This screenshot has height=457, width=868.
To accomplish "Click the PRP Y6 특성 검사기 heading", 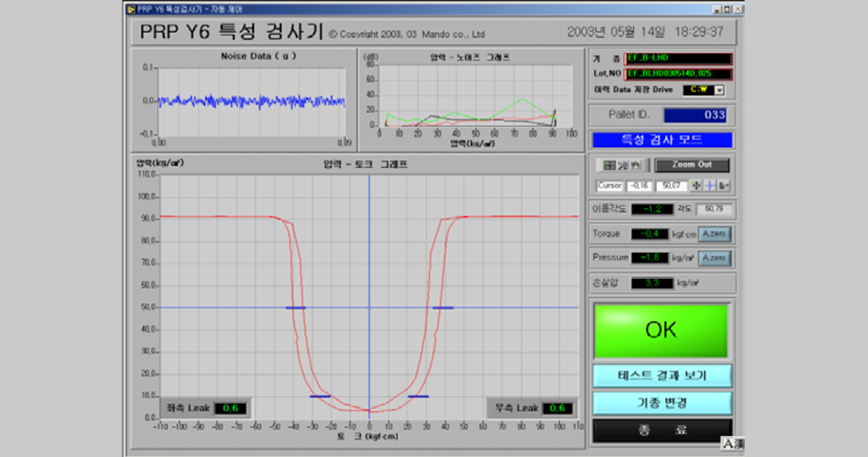I will (231, 32).
